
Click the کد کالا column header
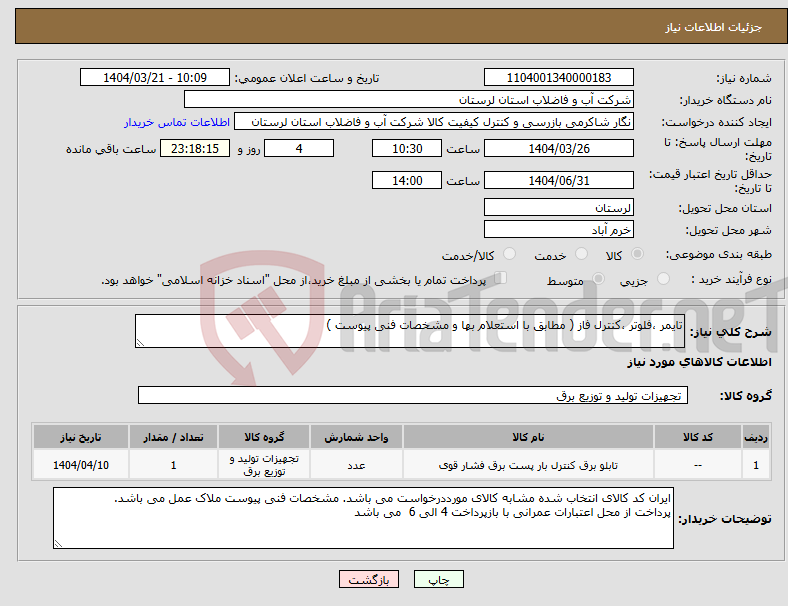pos(698,437)
